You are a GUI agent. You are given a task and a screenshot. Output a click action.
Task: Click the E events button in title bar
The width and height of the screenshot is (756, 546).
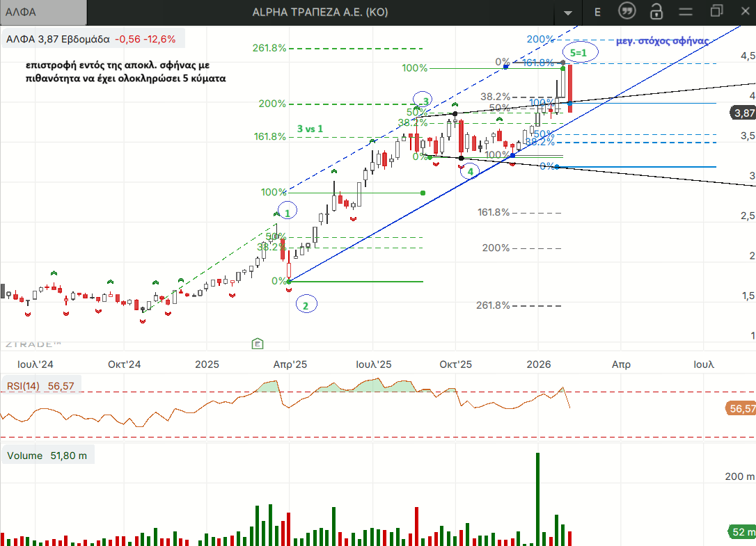(x=597, y=12)
